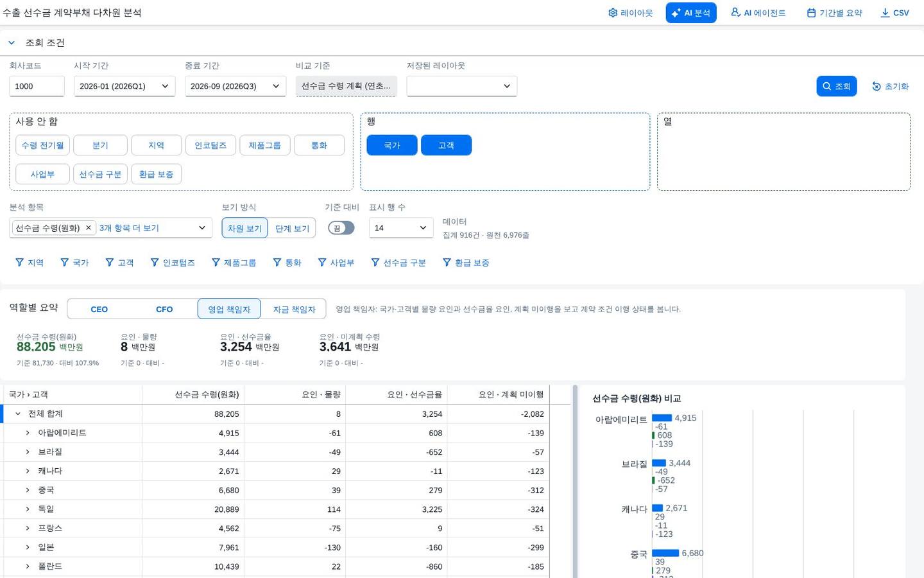Switch to 차원 보기 mode

[245, 228]
